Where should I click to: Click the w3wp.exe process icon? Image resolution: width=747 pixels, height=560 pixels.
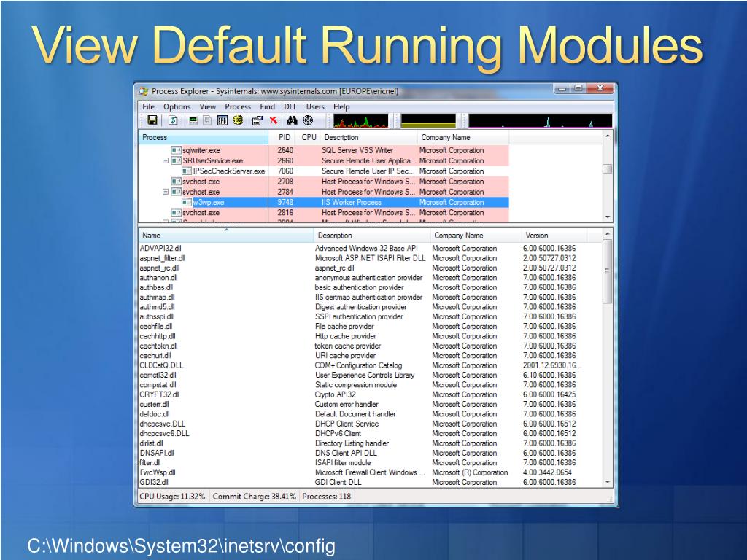coord(187,203)
